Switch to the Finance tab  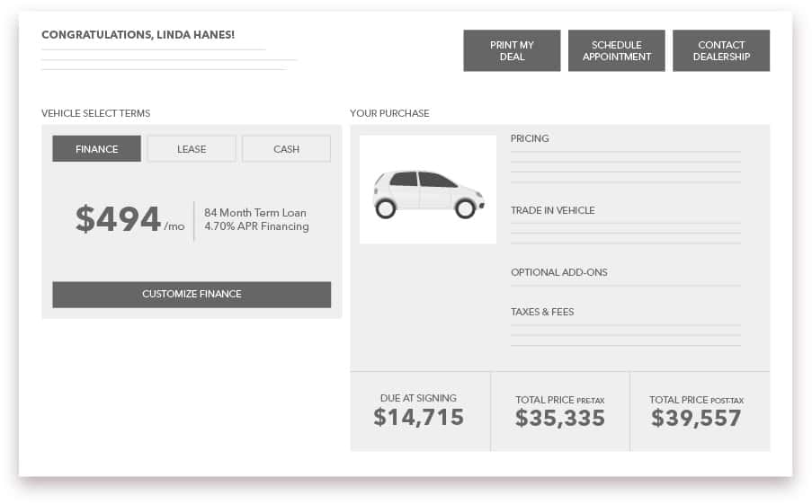coord(96,149)
